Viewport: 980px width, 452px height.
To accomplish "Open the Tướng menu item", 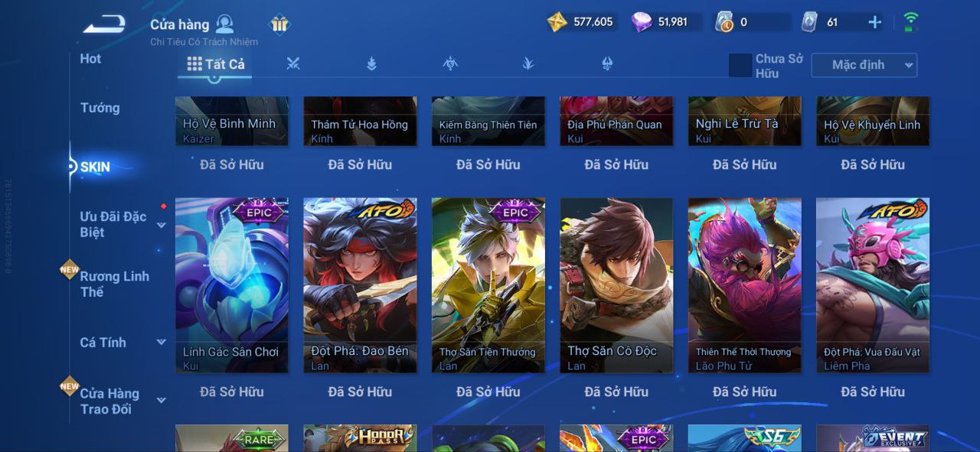I will (100, 108).
